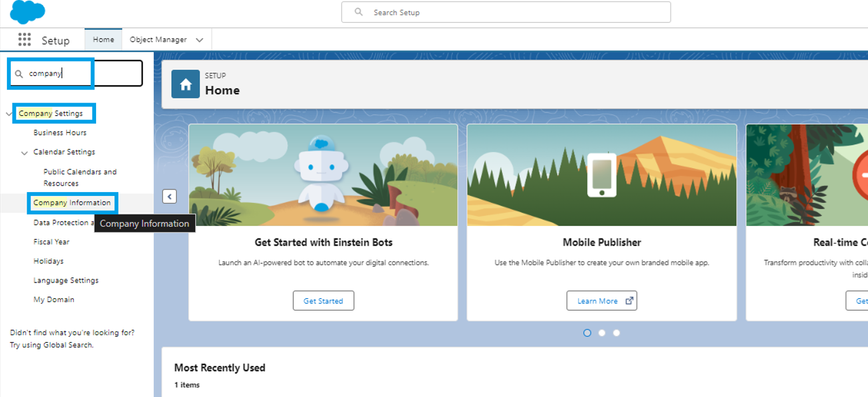The height and width of the screenshot is (397, 868).
Task: Open the Object Manager tab
Action: click(x=158, y=39)
